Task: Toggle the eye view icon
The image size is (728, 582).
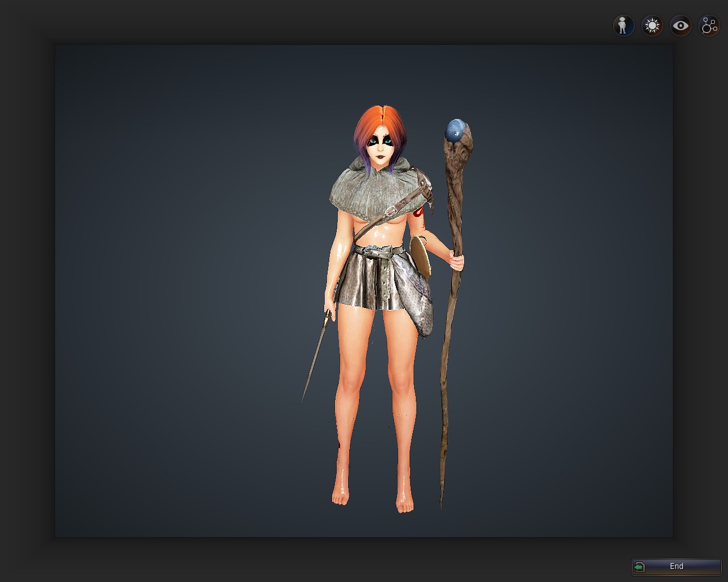Action: pos(680,26)
